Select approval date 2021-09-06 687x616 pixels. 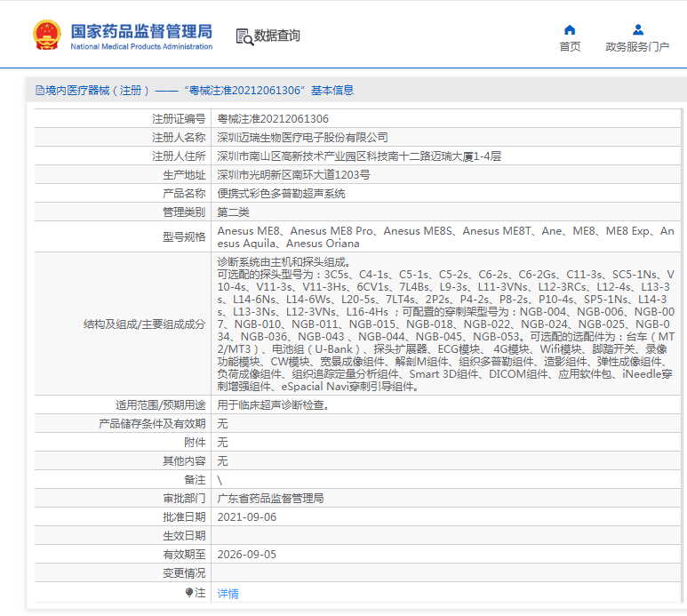[247, 517]
